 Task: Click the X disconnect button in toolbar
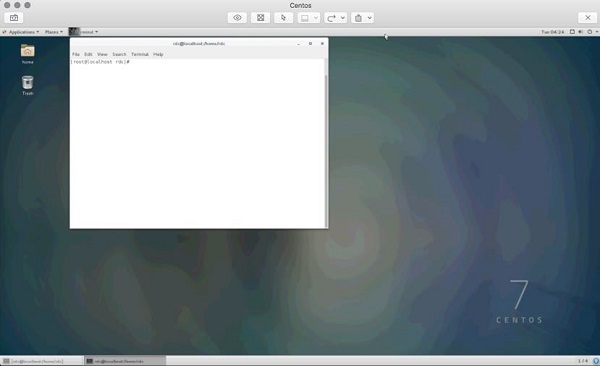click(588, 18)
